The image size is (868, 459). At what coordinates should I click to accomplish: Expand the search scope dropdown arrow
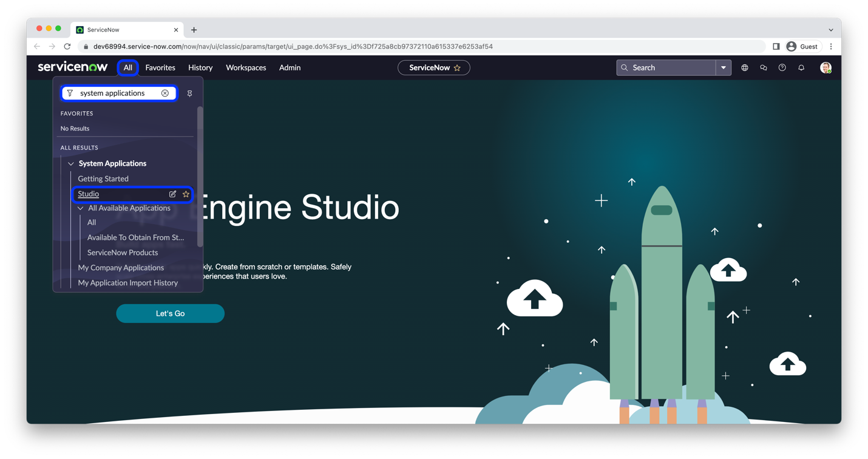pyautogui.click(x=724, y=68)
